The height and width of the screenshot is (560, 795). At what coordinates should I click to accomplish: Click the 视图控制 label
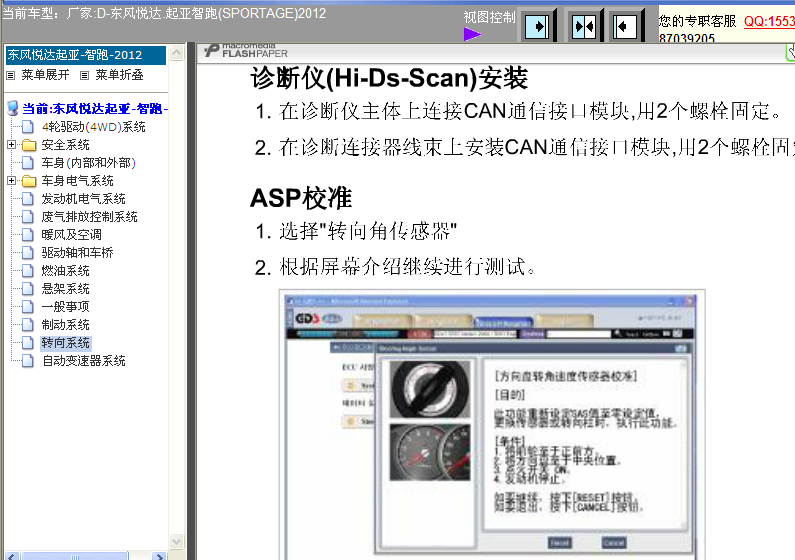(x=489, y=17)
